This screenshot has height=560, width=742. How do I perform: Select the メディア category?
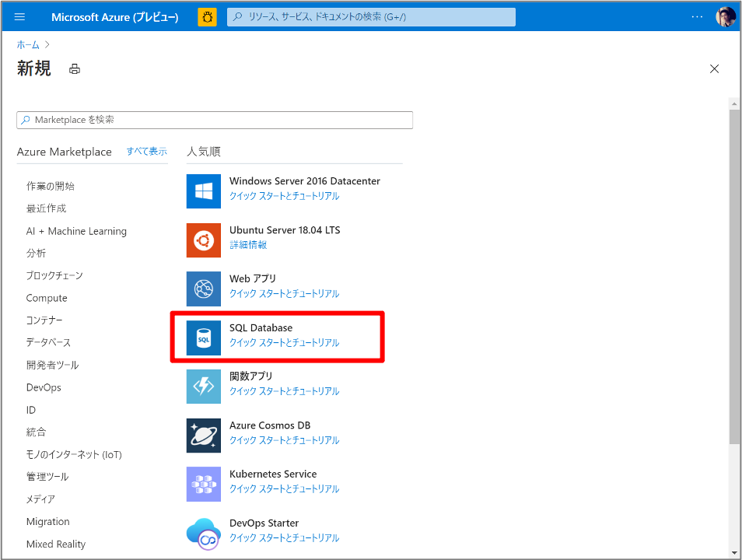point(40,499)
